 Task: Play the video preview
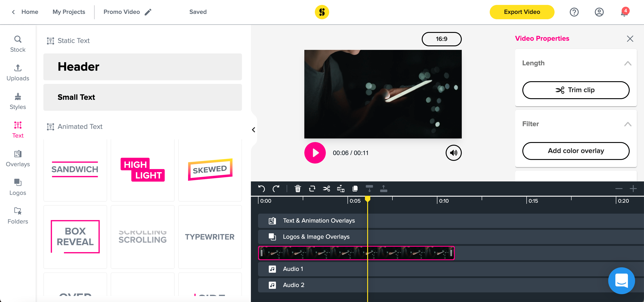315,153
